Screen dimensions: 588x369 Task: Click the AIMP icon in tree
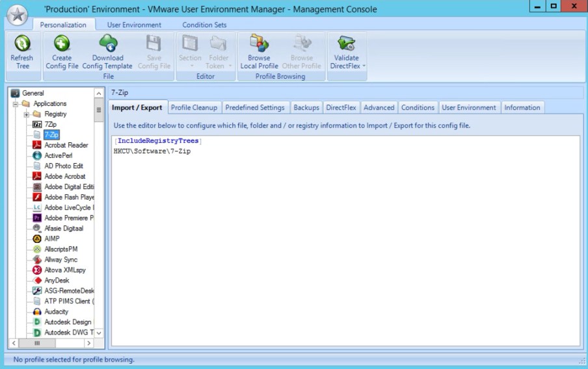pyautogui.click(x=36, y=238)
